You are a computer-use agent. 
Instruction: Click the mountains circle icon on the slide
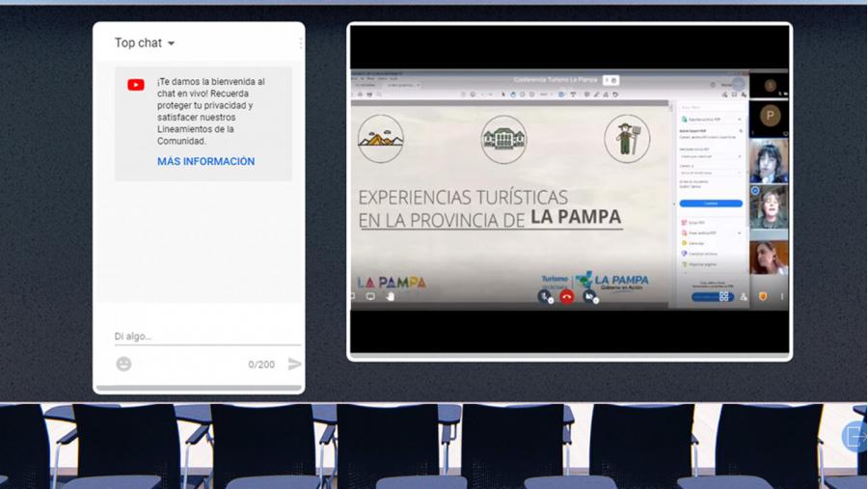[380, 139]
